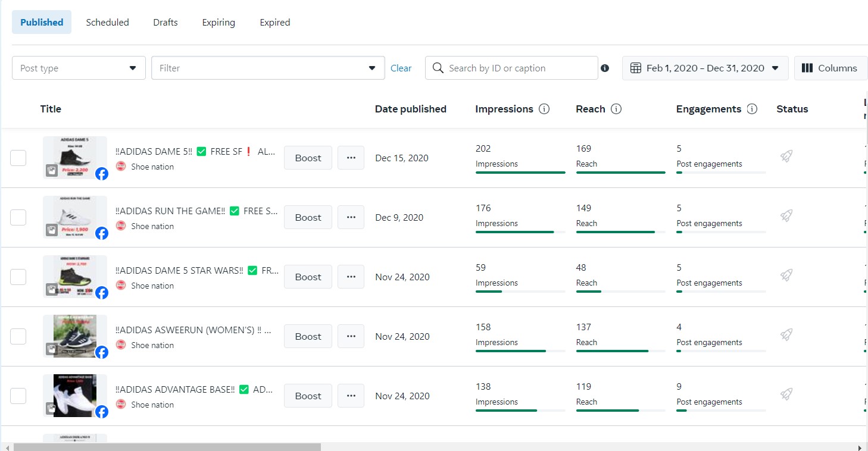
Task: Open the Post type dropdown
Action: click(x=79, y=68)
